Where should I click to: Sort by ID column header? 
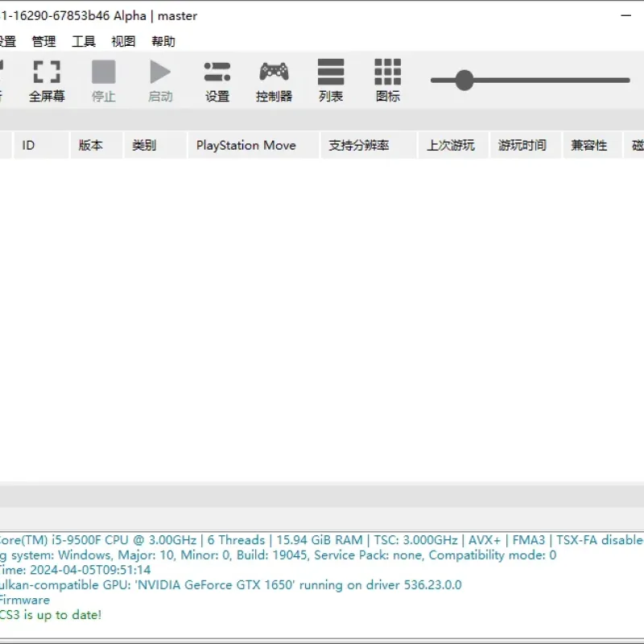click(41, 145)
